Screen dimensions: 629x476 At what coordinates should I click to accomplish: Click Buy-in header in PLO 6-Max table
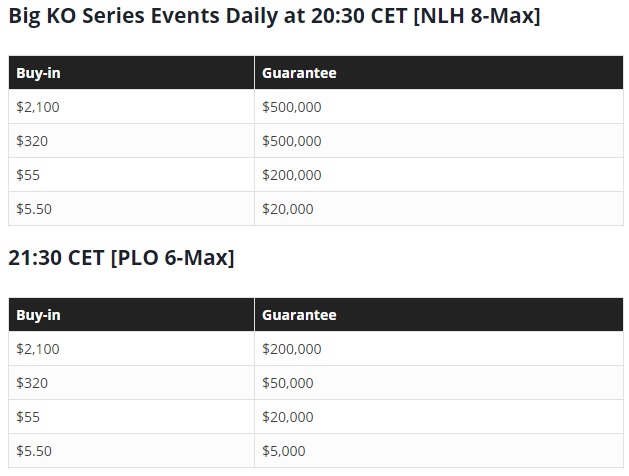click(x=39, y=315)
